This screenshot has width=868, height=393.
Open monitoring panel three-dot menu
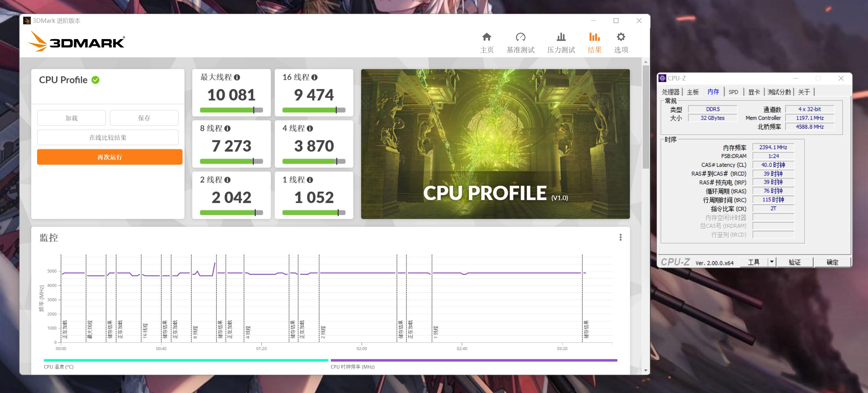620,237
